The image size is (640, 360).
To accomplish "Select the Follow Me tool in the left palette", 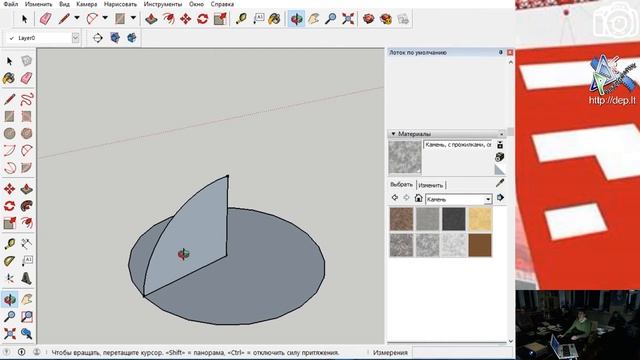I will point(26,206).
